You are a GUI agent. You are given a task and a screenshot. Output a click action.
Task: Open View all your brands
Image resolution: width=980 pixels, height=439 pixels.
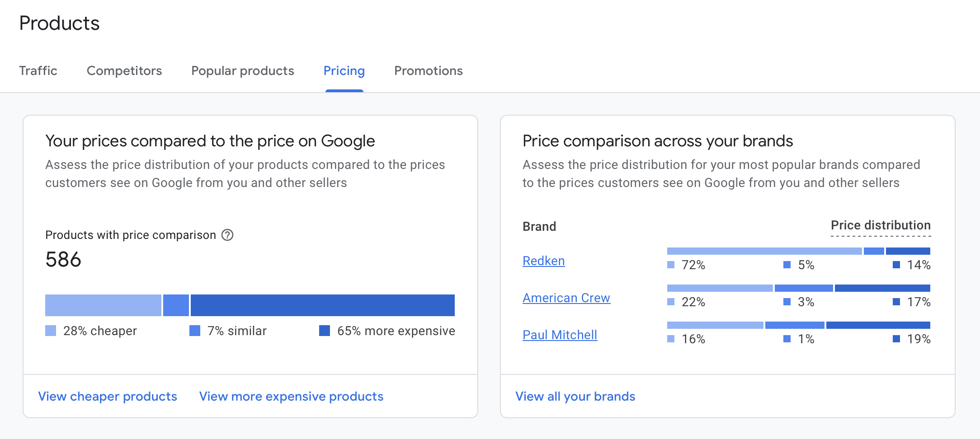click(x=575, y=396)
